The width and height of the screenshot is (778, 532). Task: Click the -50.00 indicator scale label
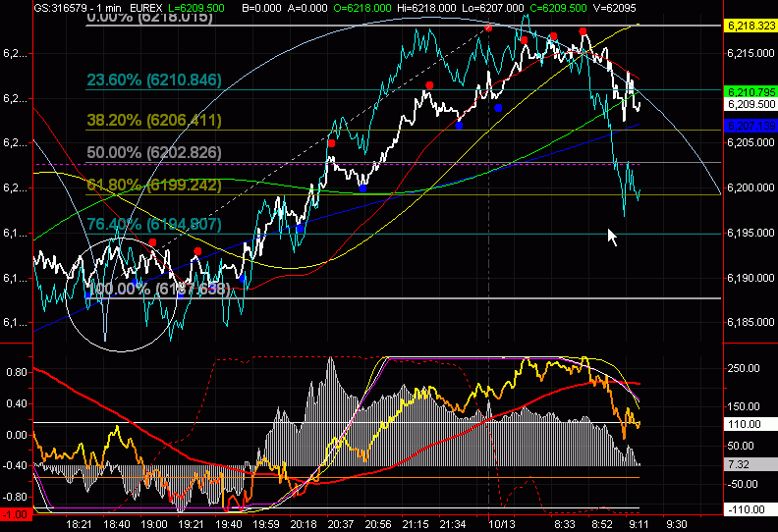click(x=744, y=485)
